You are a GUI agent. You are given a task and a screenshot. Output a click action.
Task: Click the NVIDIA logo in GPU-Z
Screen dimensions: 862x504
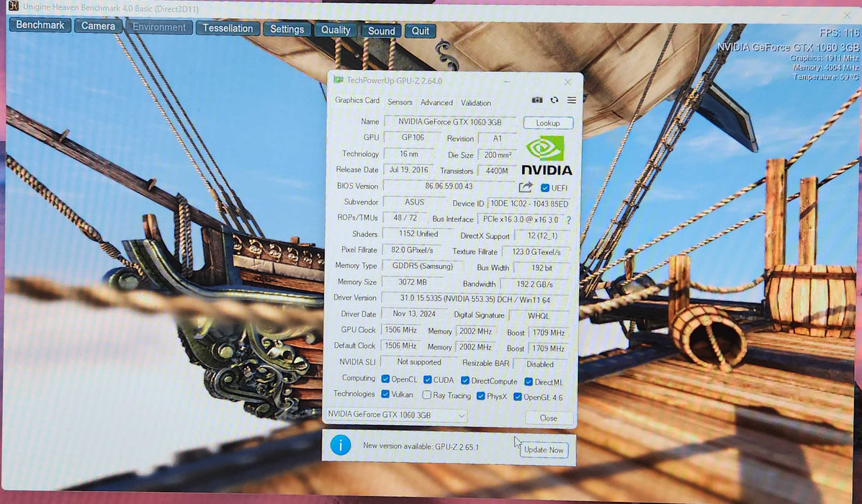pyautogui.click(x=546, y=156)
